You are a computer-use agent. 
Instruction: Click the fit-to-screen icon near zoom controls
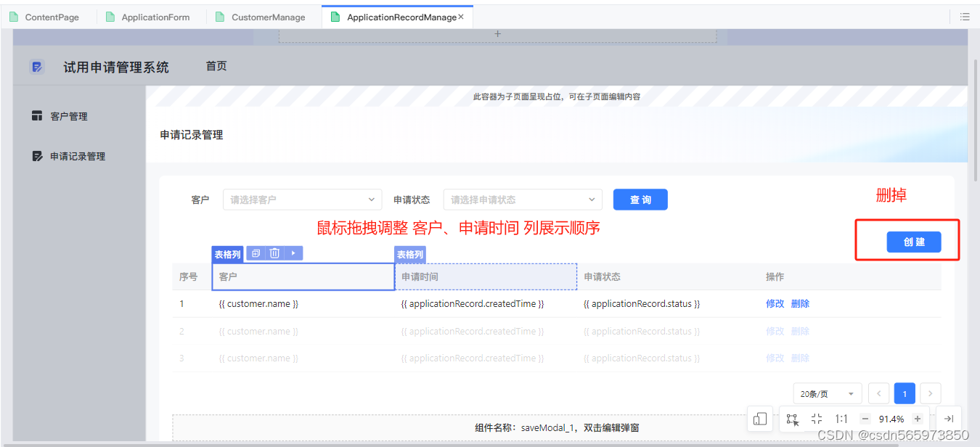coord(816,419)
